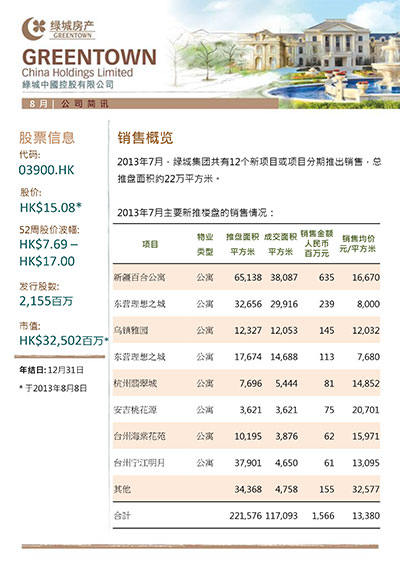Select average price "12,032"

pyautogui.click(x=366, y=330)
